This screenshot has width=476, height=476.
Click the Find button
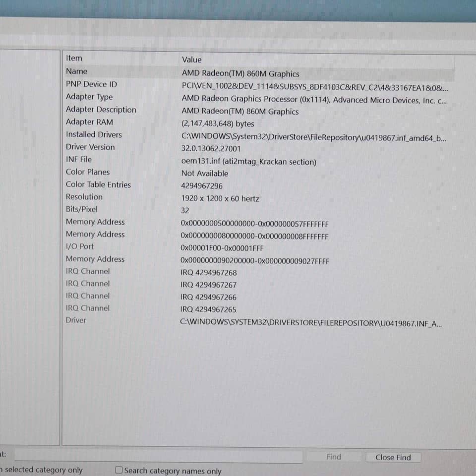334,457
